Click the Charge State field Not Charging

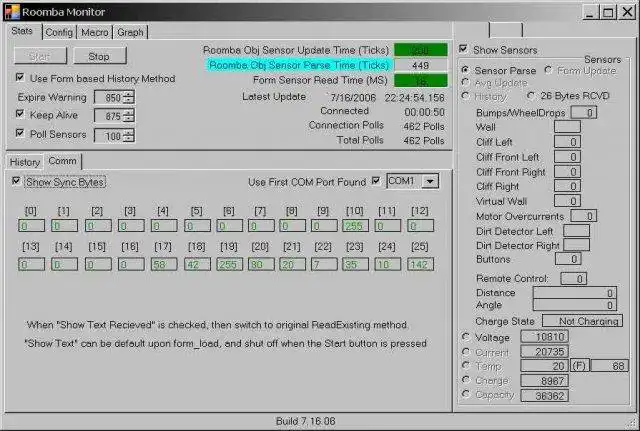click(582, 321)
